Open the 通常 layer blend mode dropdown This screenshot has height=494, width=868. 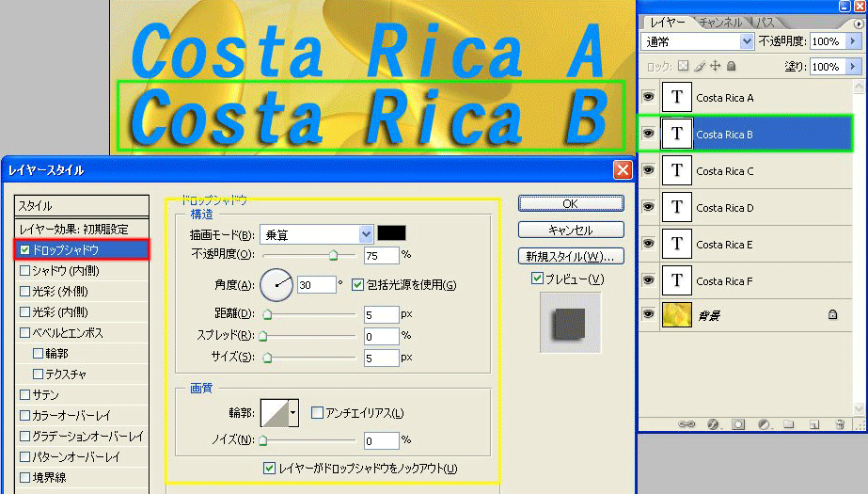click(x=747, y=41)
